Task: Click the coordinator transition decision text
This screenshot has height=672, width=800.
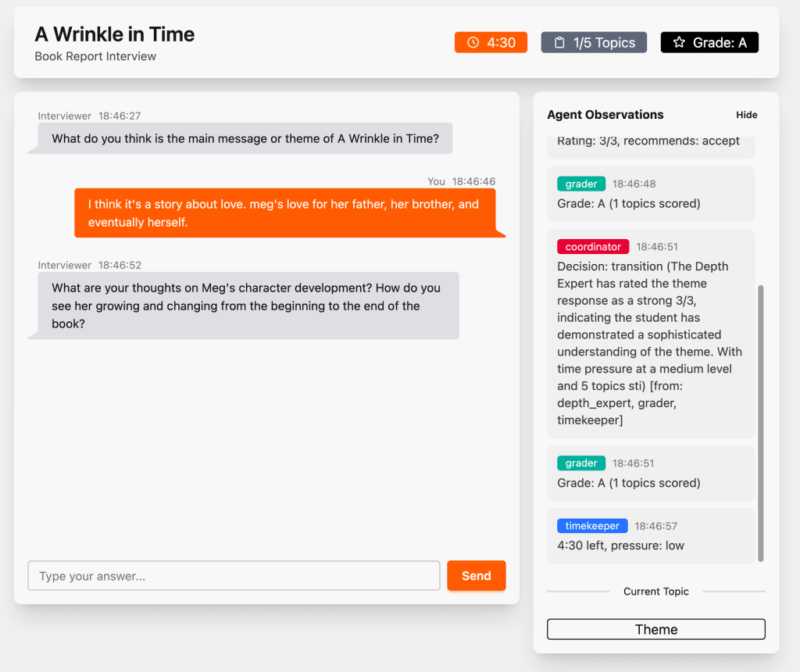Action: tap(650, 343)
